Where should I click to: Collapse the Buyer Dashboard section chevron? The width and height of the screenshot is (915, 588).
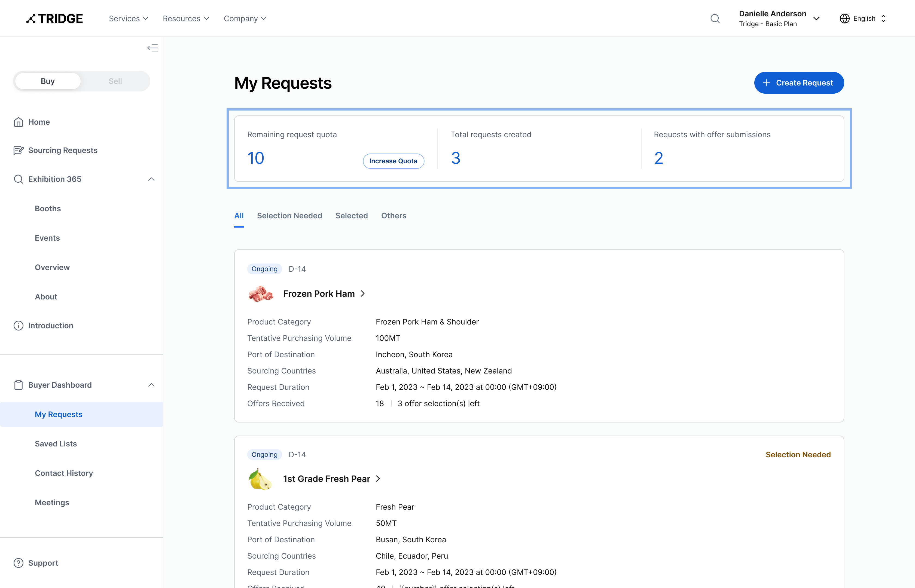tap(151, 385)
